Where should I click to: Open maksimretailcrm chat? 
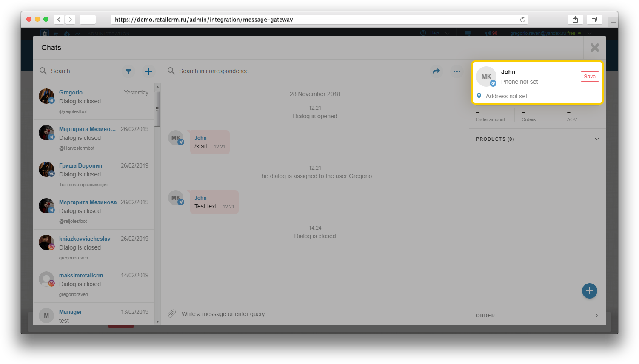(x=94, y=284)
